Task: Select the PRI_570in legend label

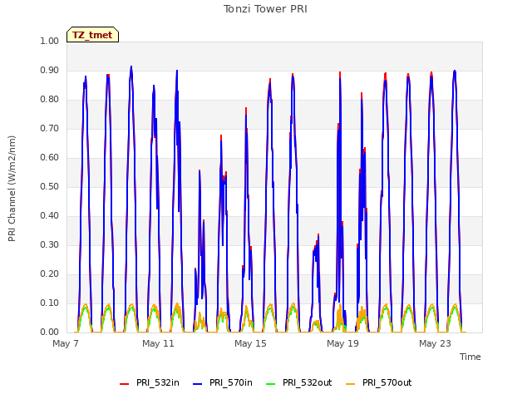Action: tap(231, 382)
